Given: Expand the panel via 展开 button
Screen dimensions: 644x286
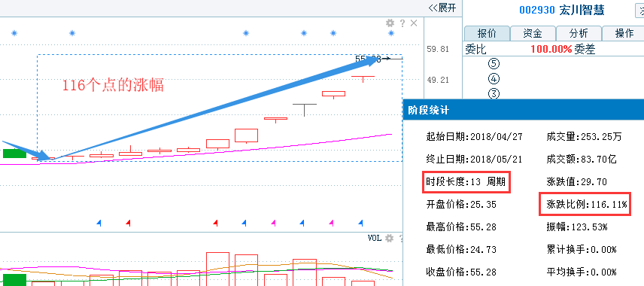Looking at the screenshot, I should tap(442, 8).
